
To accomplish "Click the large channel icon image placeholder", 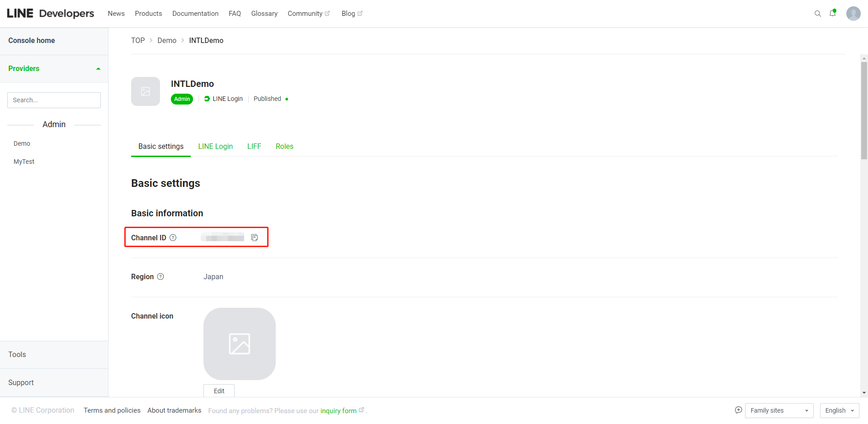I will pos(240,344).
